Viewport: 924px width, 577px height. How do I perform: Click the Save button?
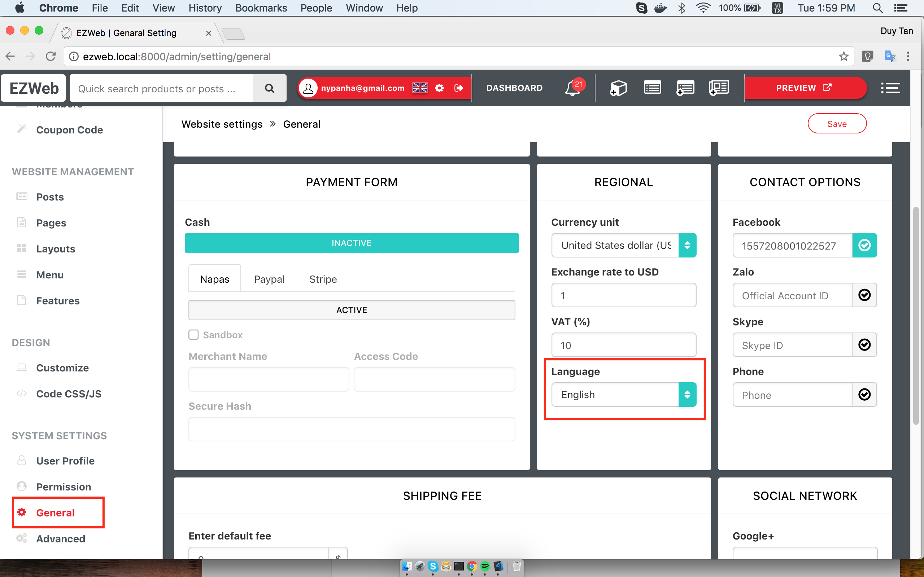click(837, 124)
